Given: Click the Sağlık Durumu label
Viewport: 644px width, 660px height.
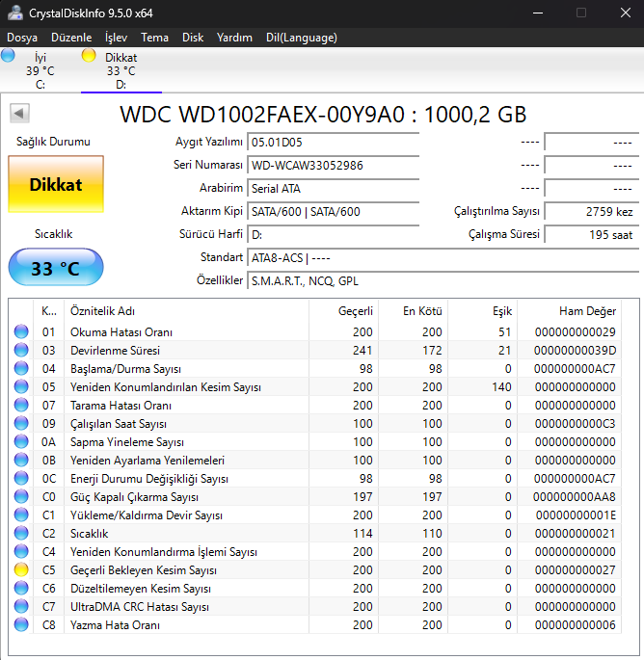Looking at the screenshot, I should [53, 142].
